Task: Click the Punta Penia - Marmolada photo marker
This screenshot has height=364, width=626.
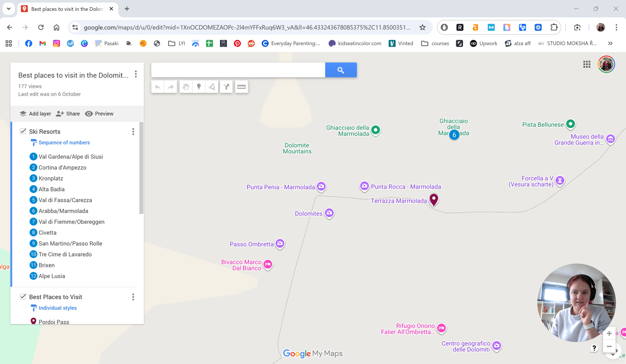Action: pos(321,186)
